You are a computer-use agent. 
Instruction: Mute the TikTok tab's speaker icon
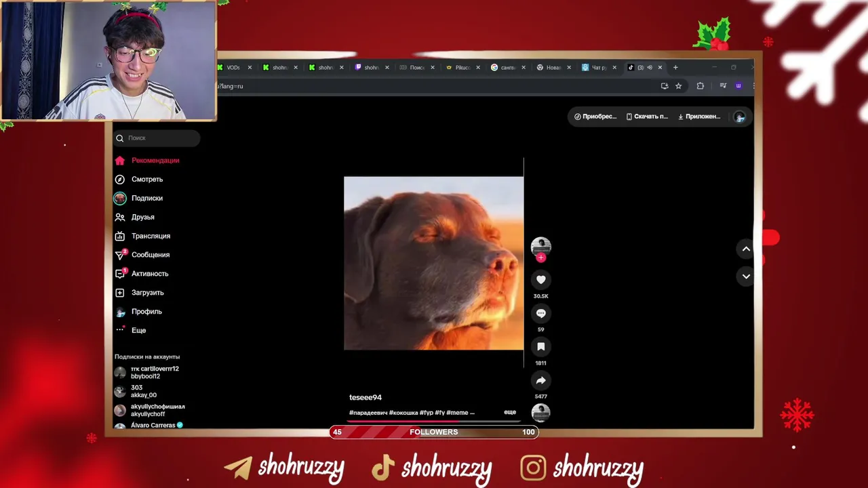[x=650, y=68]
